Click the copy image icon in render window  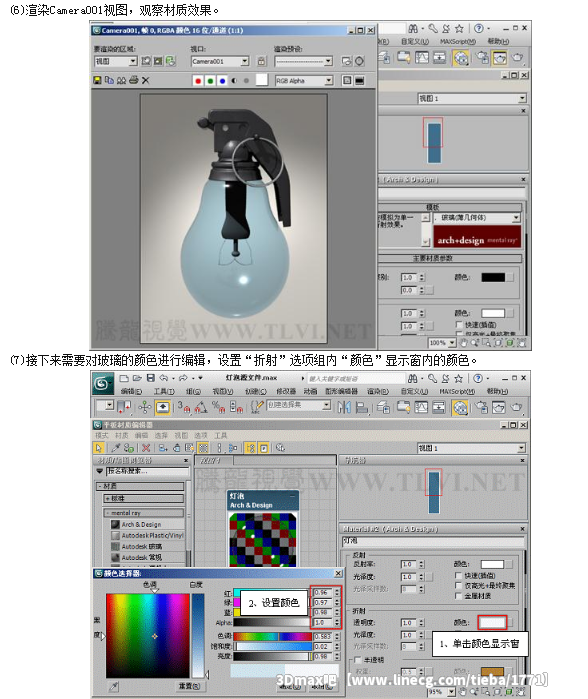coord(109,80)
